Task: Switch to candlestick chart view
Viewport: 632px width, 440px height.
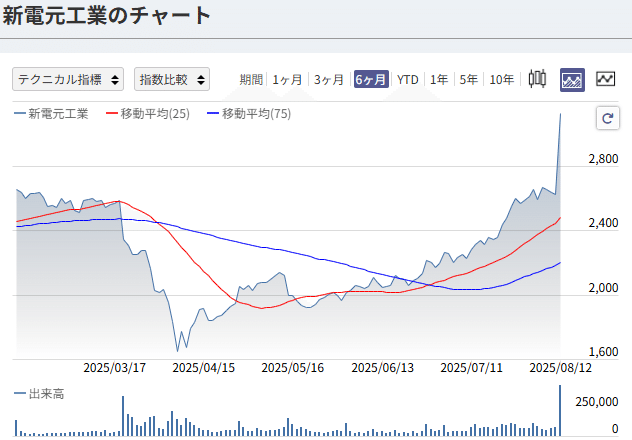Action: [537, 79]
